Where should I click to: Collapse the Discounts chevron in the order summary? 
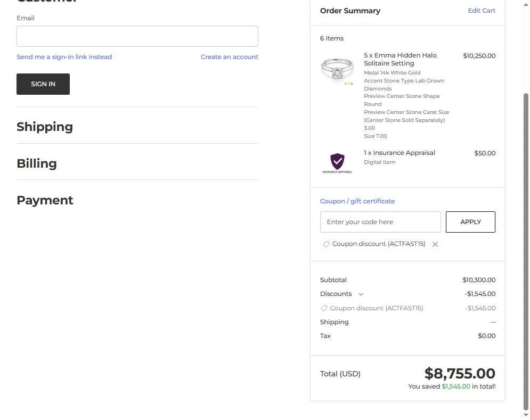[361, 294]
